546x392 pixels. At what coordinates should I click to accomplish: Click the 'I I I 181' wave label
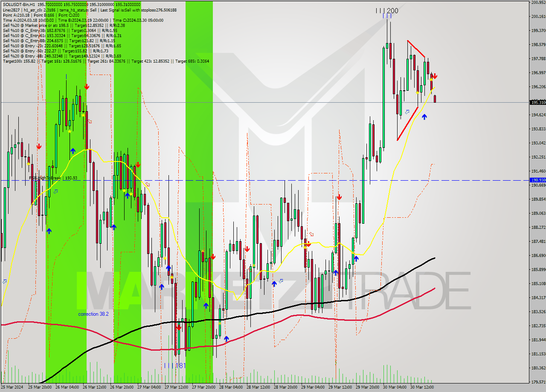(175, 366)
